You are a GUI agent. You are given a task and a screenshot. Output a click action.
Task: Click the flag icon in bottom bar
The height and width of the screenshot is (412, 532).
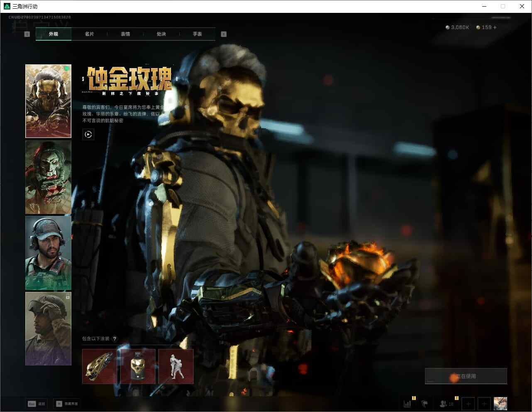pyautogui.click(x=425, y=403)
